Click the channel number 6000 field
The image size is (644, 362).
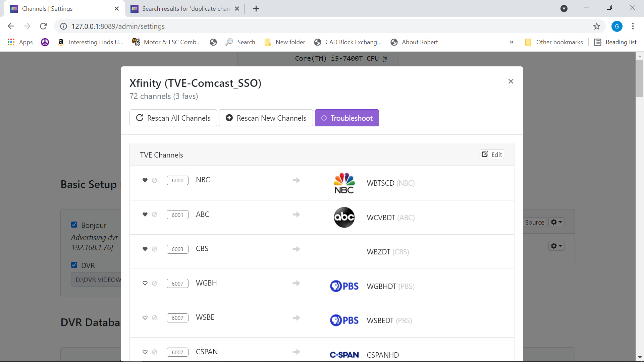click(x=177, y=180)
